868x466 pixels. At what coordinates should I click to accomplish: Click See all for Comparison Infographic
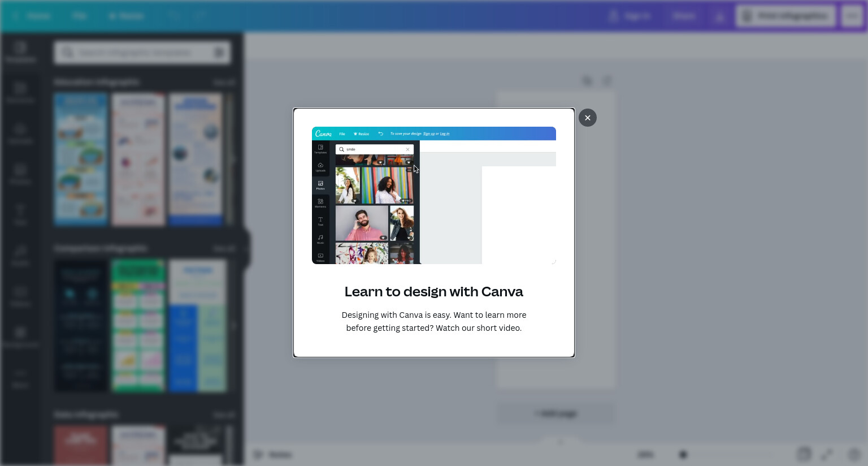pos(224,248)
